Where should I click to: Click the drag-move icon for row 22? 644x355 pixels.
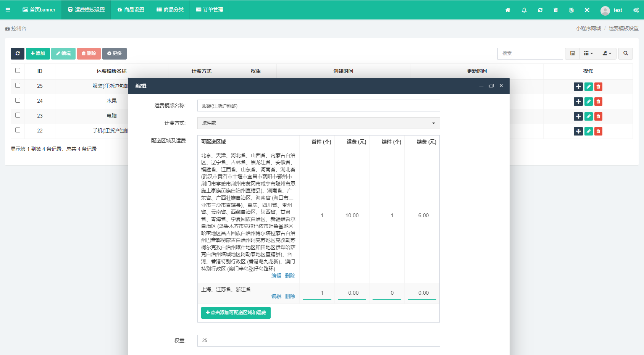[x=578, y=131]
